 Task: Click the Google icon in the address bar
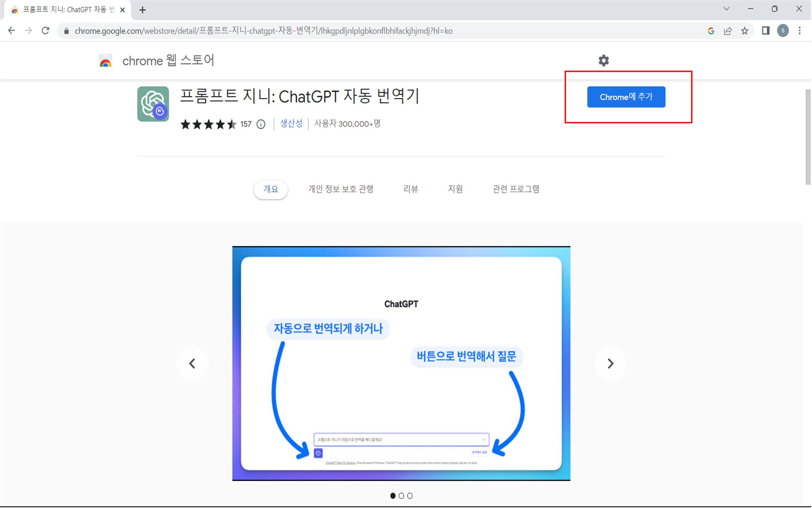point(711,31)
